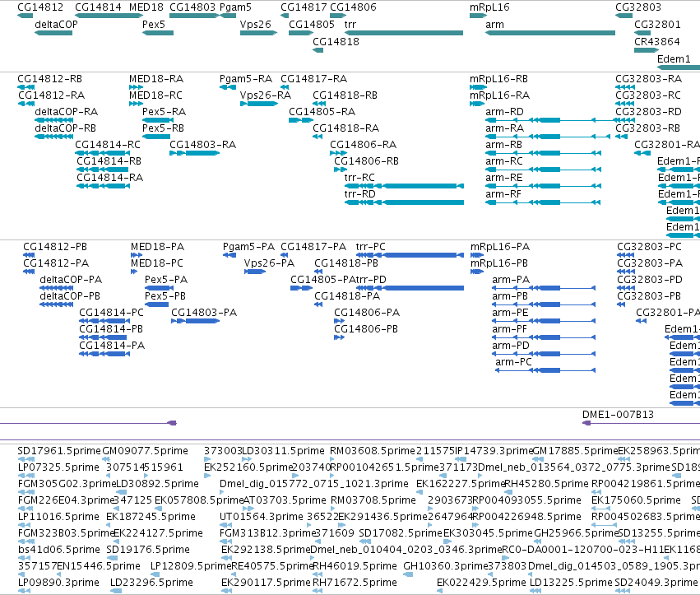Select the Pgam5 gene label

coord(235,7)
